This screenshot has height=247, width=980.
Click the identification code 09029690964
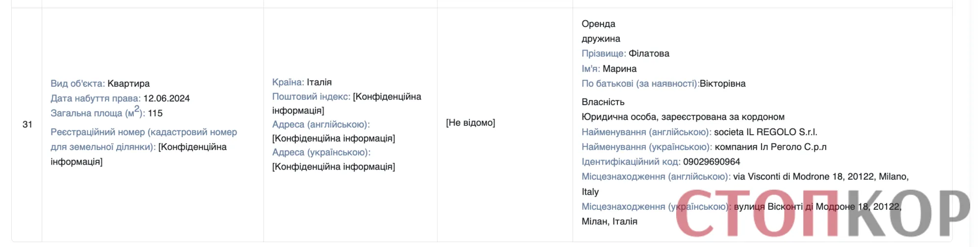tap(711, 162)
